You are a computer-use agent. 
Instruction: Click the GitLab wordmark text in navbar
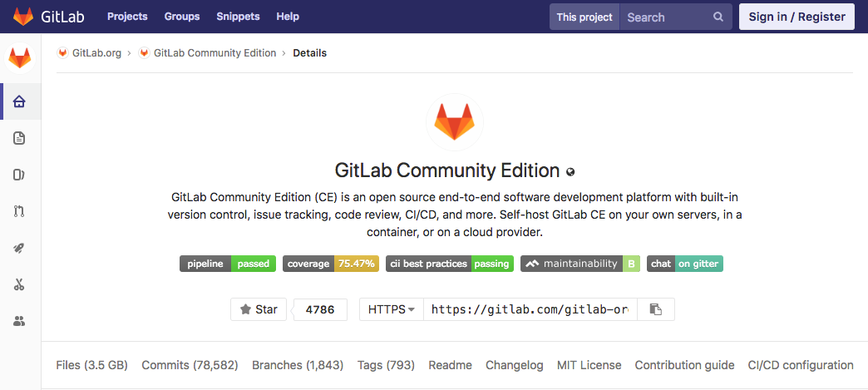click(x=62, y=17)
